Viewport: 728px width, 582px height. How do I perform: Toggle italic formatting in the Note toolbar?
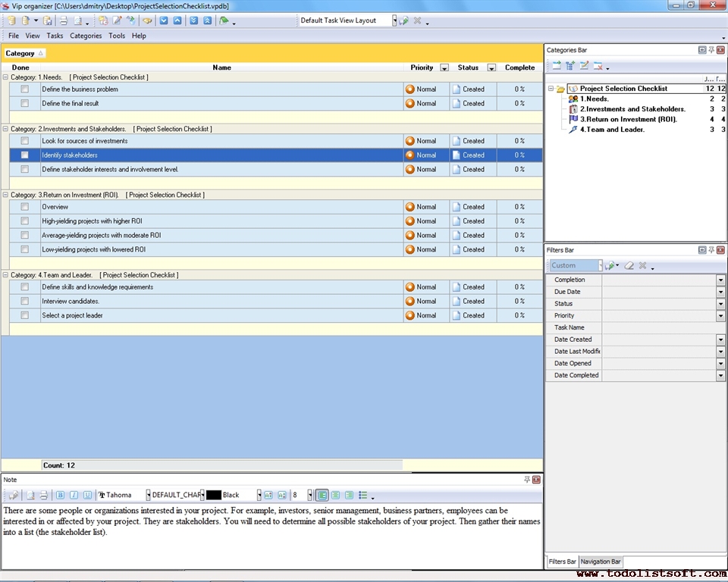(x=74, y=495)
